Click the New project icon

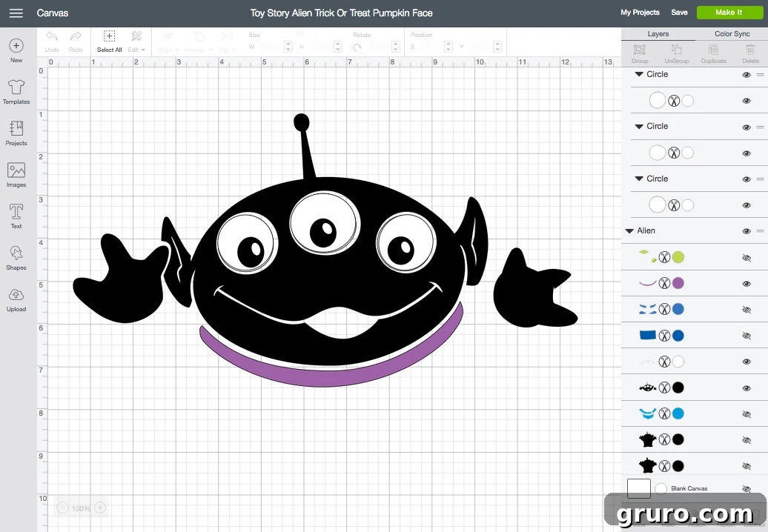(16, 46)
